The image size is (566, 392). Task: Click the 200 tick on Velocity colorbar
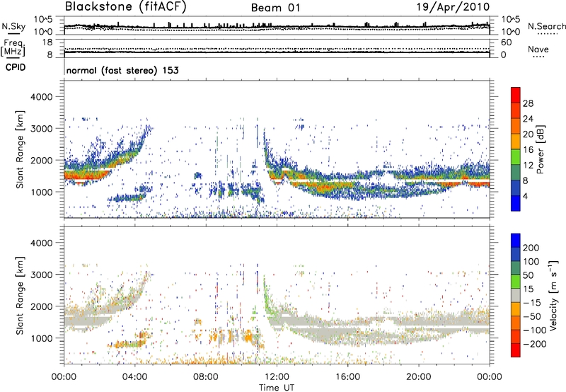tap(531, 248)
